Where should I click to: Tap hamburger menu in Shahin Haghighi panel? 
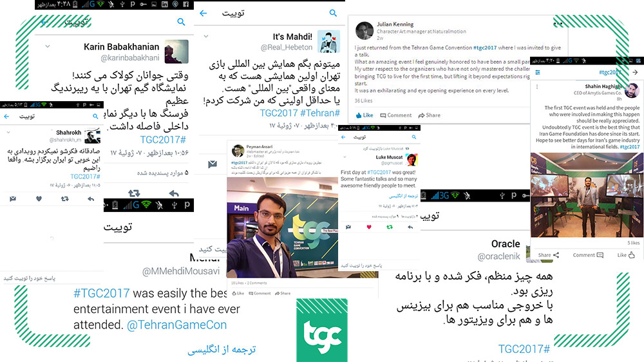[538, 72]
